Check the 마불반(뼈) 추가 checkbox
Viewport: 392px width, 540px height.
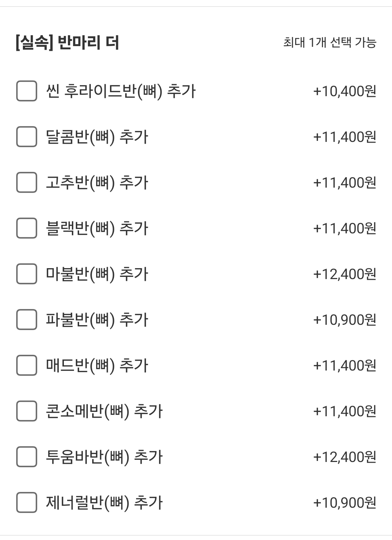[x=26, y=274]
